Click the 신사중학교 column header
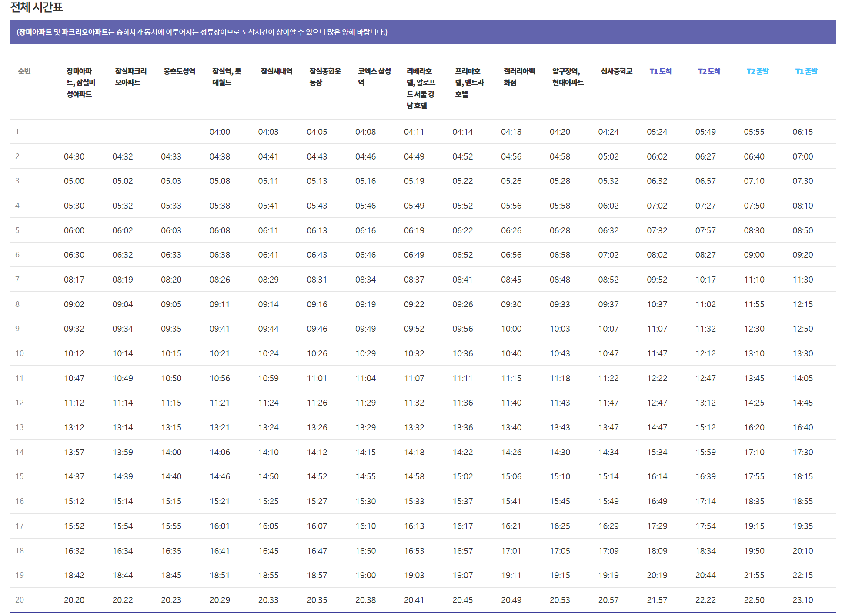Screen dimensions: 842x616 [616, 71]
